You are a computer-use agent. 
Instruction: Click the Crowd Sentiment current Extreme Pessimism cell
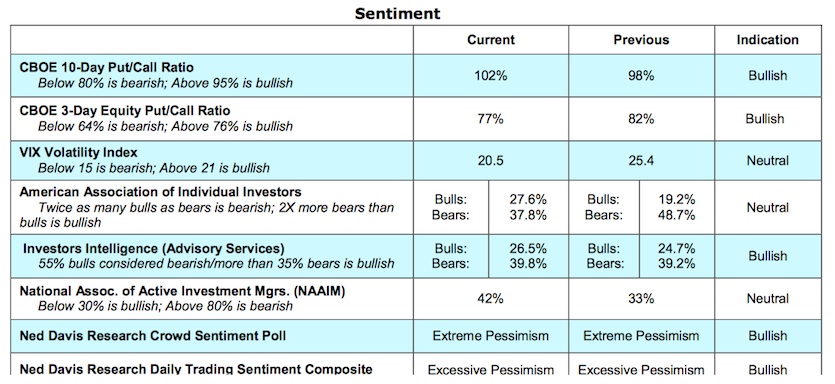[x=490, y=336]
